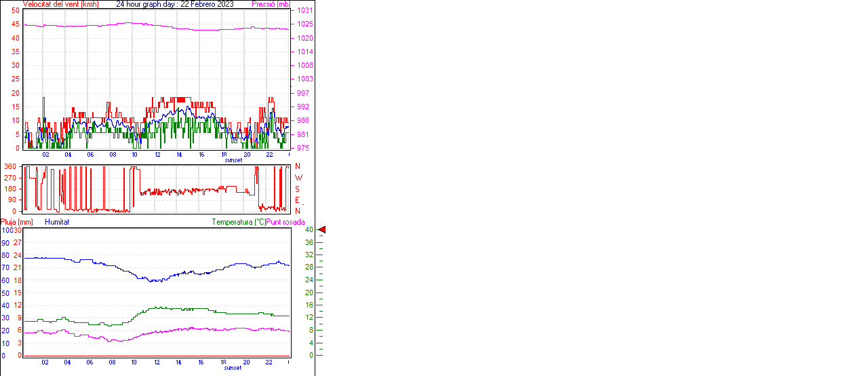868x376 pixels.
Task: Click the green 'Temperatura (°C)' legend label
Action: point(239,222)
